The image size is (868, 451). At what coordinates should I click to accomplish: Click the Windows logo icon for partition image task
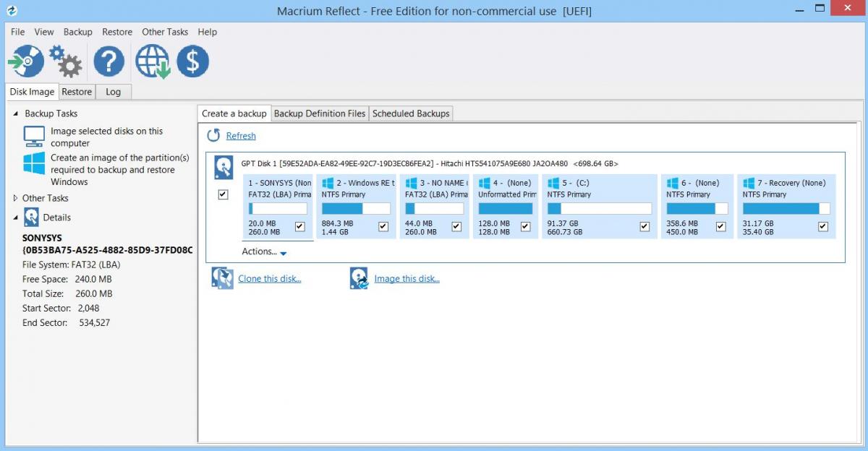point(34,163)
